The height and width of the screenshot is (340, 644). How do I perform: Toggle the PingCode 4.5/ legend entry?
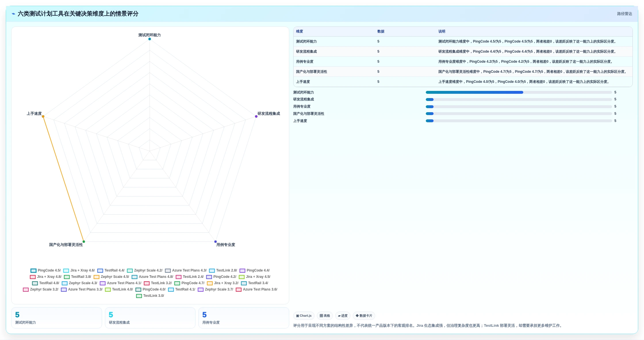[x=45, y=270]
